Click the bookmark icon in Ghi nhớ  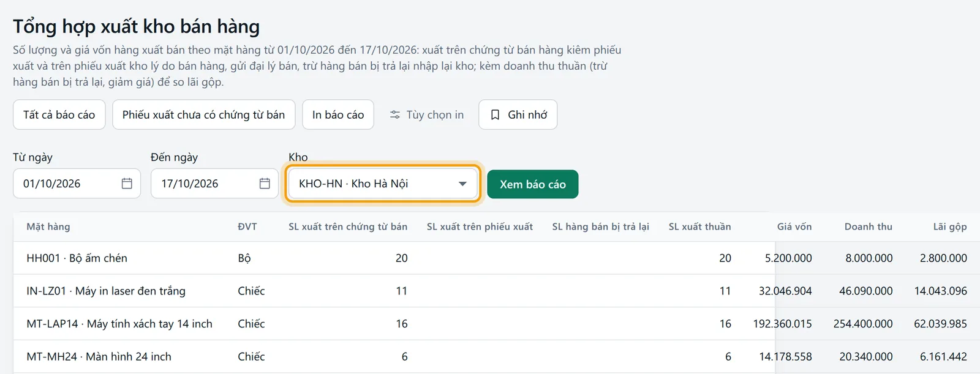[496, 114]
